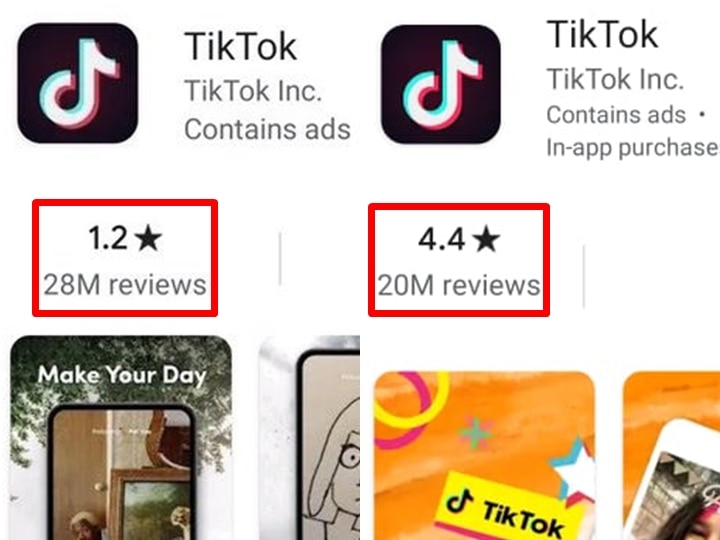The image size is (720, 540).
Task: Open the line-drawing face screenshot
Action: (309, 438)
